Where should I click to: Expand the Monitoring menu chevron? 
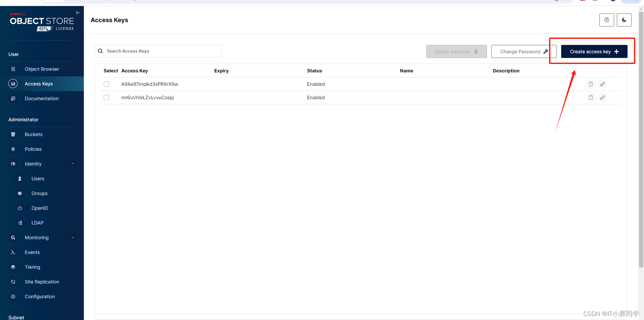click(73, 238)
